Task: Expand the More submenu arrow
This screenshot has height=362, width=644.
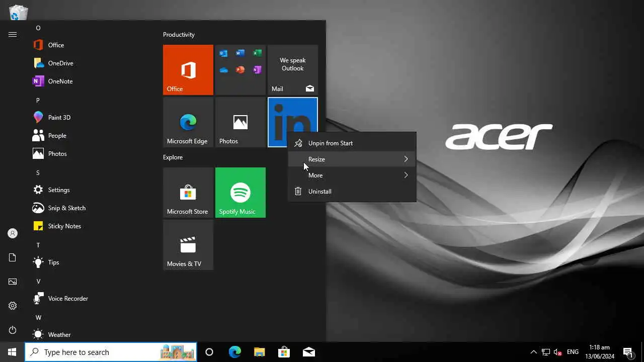Action: pos(406,175)
